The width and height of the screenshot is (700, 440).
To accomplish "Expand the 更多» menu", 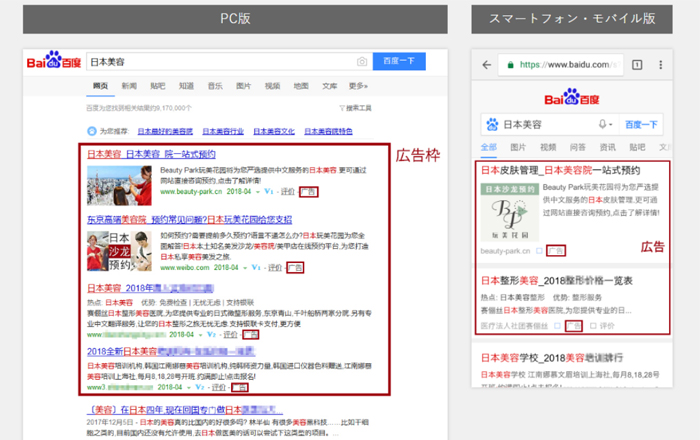I will (358, 86).
